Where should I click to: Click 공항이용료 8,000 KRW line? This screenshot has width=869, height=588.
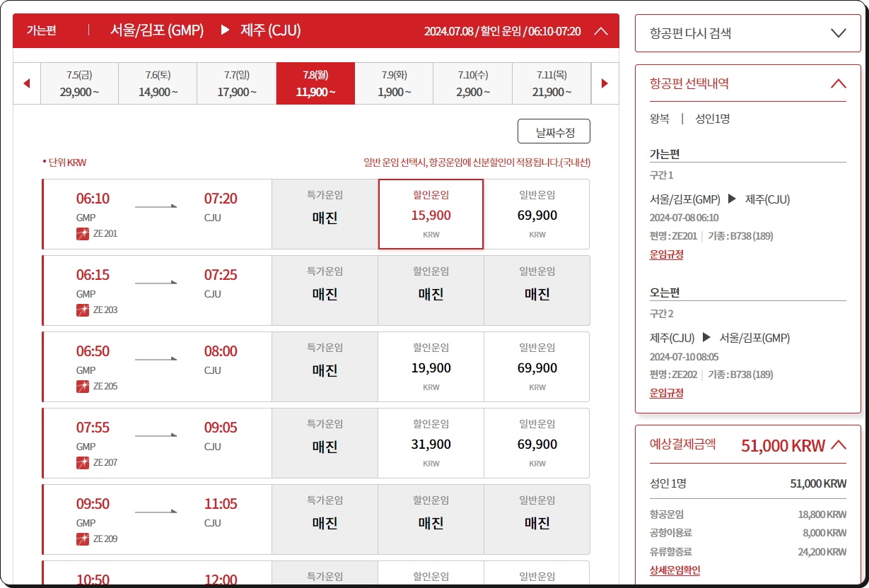(748, 533)
